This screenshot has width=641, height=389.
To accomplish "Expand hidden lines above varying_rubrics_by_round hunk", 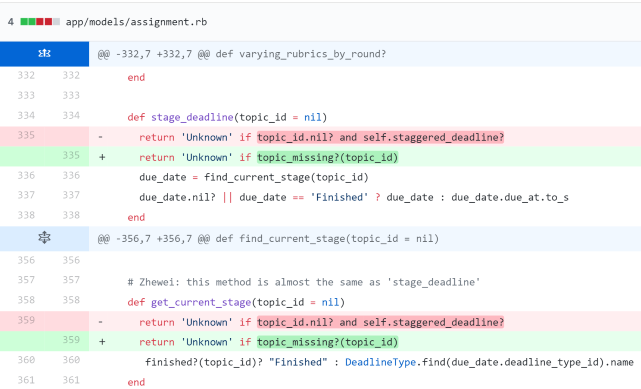I will [44, 54].
